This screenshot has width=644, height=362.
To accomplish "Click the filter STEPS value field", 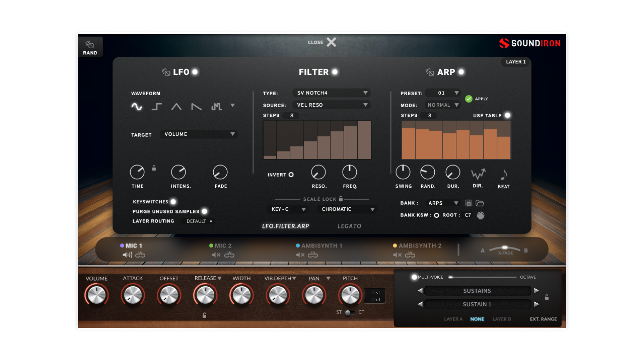I will [290, 115].
